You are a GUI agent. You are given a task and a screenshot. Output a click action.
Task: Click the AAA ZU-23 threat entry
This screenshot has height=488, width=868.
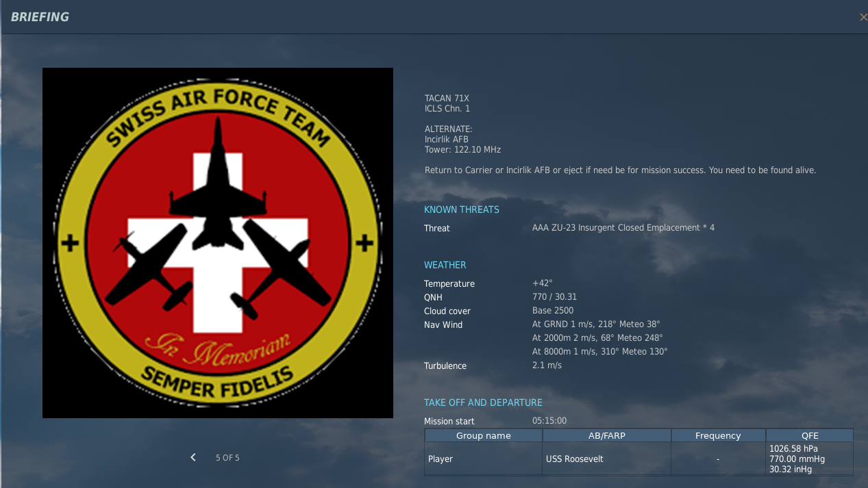(623, 227)
